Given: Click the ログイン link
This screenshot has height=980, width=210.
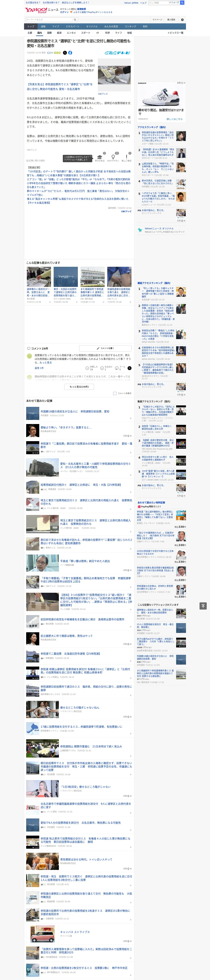Looking at the screenshot, I should [x=64, y=12].
